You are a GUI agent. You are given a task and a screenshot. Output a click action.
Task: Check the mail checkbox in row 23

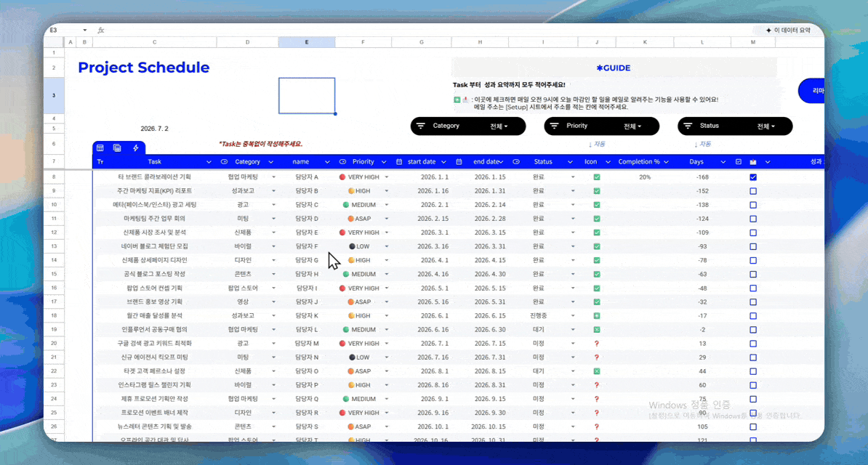click(753, 385)
